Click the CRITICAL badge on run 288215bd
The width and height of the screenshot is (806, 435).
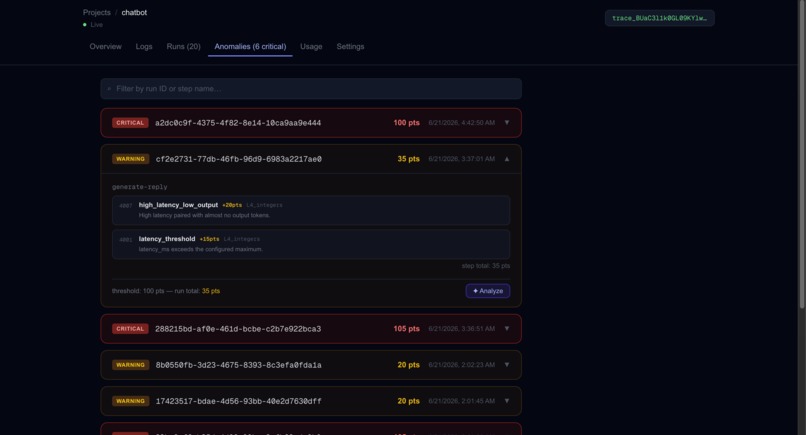(x=130, y=329)
